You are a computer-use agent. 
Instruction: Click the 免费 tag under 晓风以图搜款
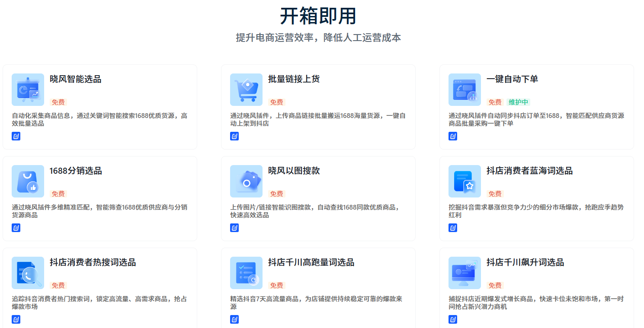277,194
